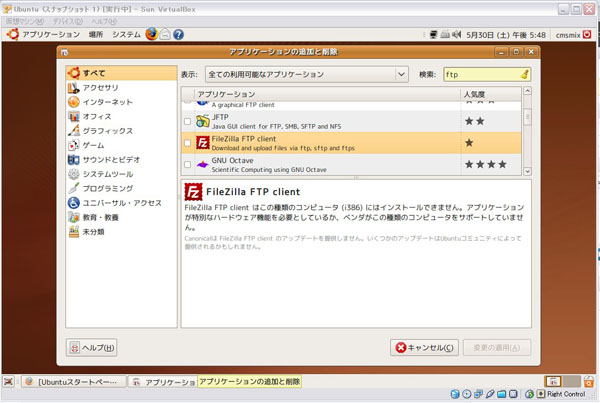Select the アクセサリ category icon
Screen dimensions: 600x403
coord(73,88)
